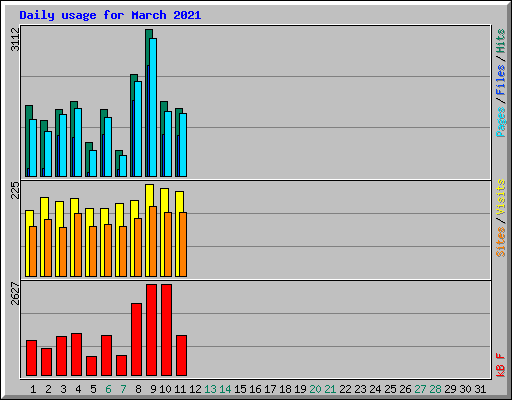The height and width of the screenshot is (400, 512).
Task: Click the green weekend day label '20'
Action: (x=315, y=389)
